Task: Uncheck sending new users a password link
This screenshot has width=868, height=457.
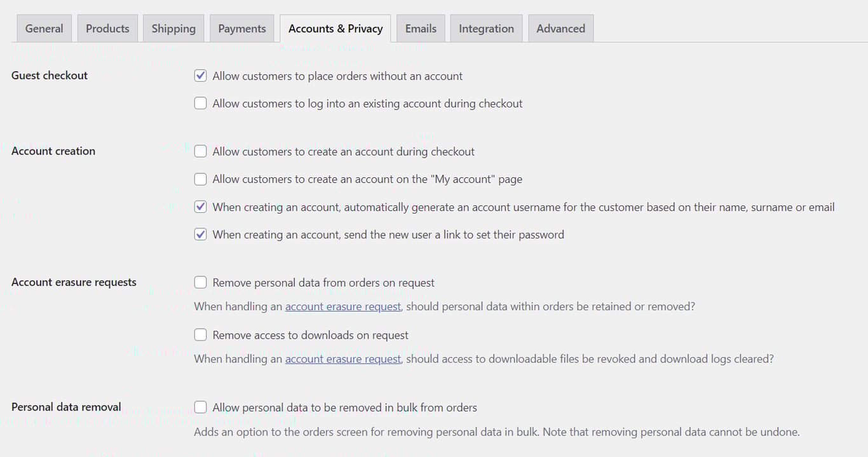Action: 200,234
